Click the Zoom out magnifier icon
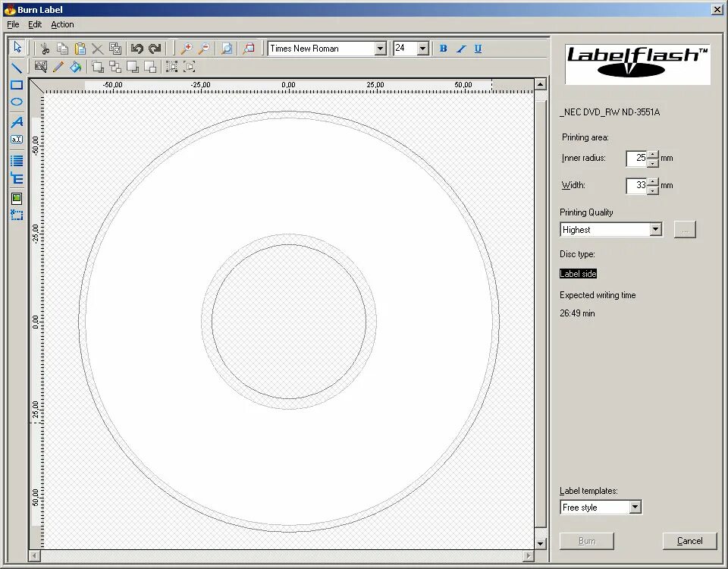 (204, 49)
